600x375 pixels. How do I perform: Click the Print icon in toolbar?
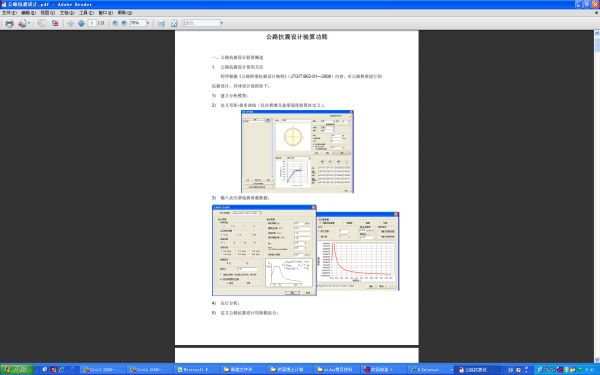9,23
